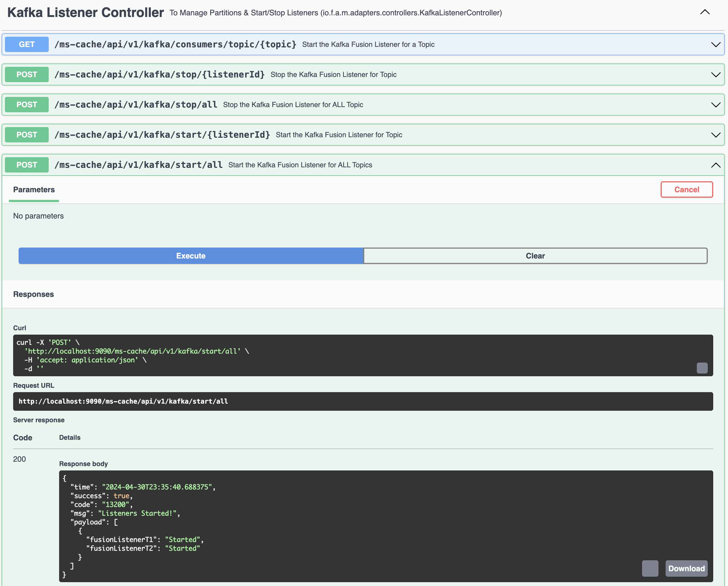Image resolution: width=728 pixels, height=586 pixels.
Task: Click the Execute button
Action: tap(191, 255)
